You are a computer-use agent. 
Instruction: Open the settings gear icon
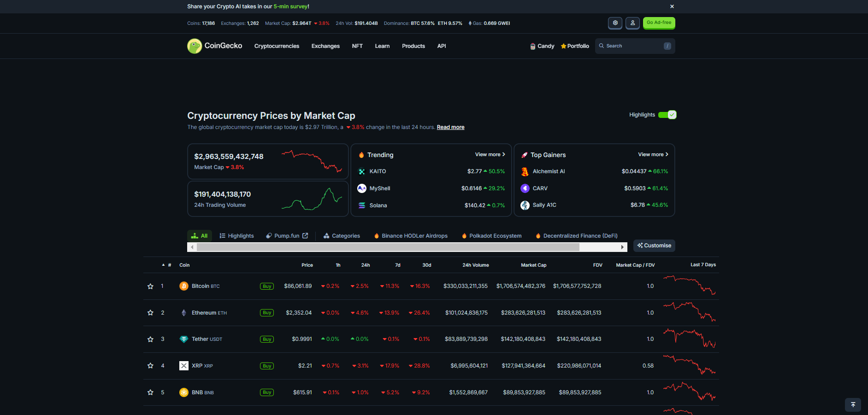click(615, 23)
